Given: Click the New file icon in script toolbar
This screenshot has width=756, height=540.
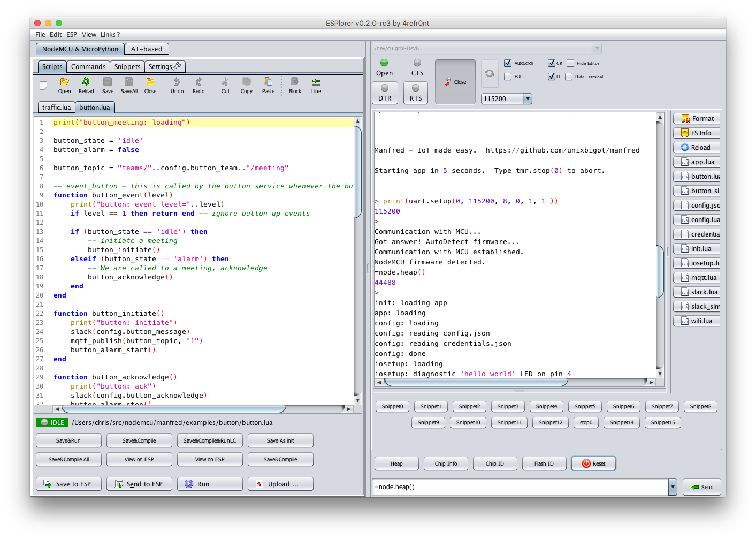Looking at the screenshot, I should click(43, 85).
